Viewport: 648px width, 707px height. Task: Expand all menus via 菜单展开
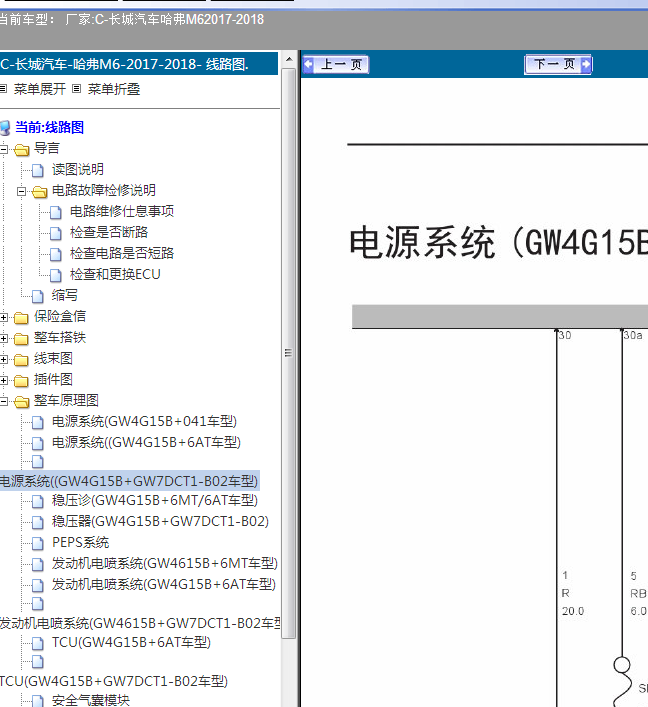pyautogui.click(x=39, y=89)
